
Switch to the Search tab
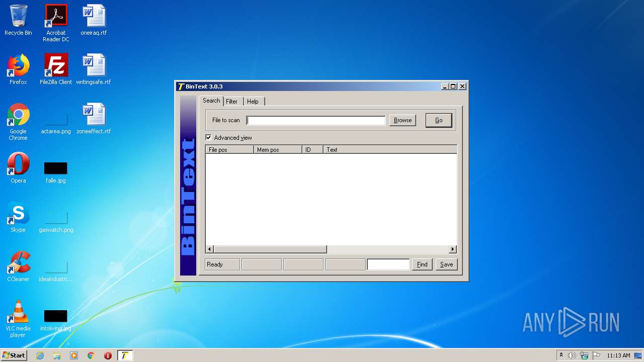(x=211, y=101)
